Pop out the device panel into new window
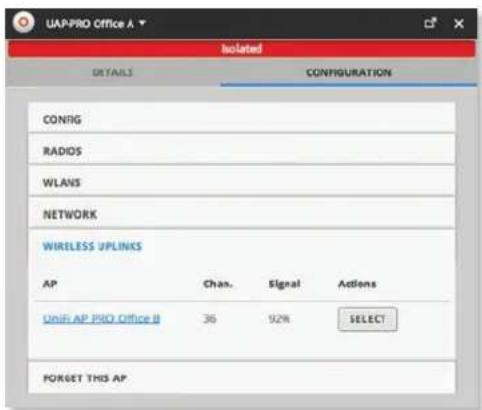The image size is (482, 410). click(x=430, y=23)
